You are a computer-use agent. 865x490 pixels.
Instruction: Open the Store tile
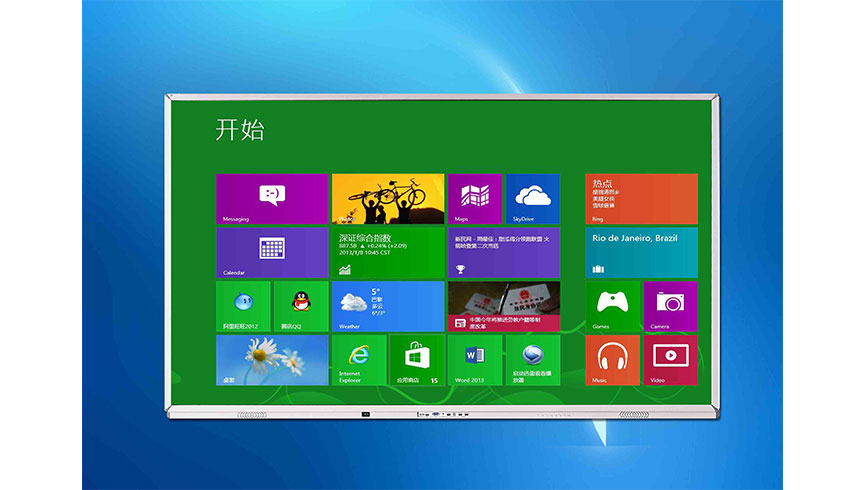click(417, 360)
